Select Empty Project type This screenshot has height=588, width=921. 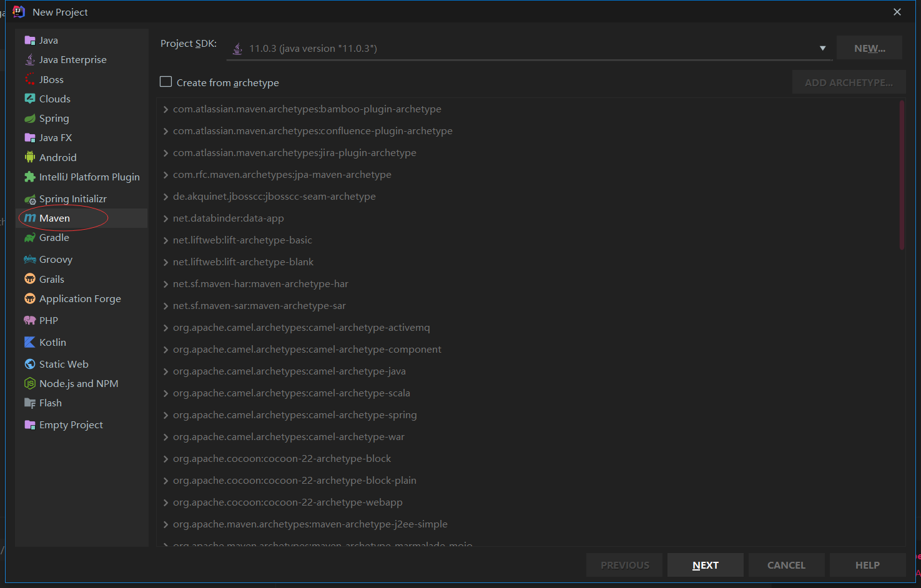coord(81,425)
